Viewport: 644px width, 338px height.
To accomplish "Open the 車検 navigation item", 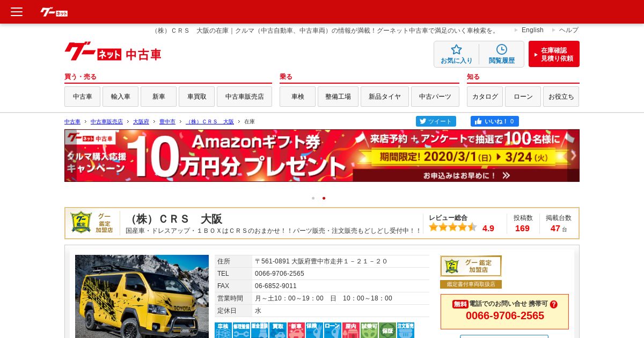I will pos(297,97).
